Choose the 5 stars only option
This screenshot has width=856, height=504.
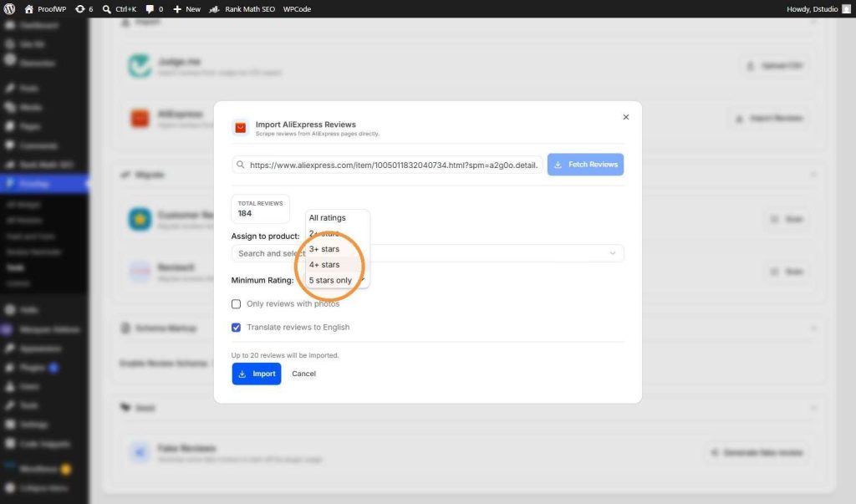(337, 280)
